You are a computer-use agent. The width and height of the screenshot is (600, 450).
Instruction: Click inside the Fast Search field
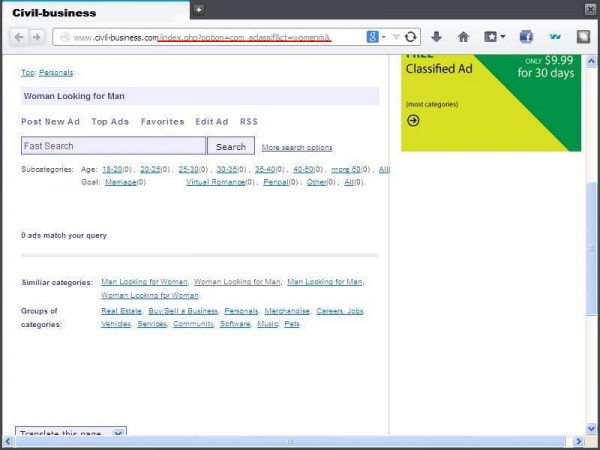(113, 146)
